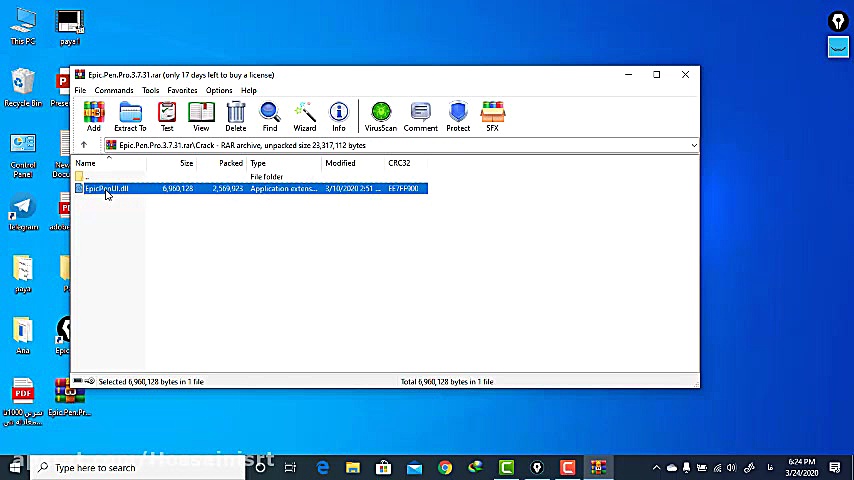Image resolution: width=854 pixels, height=480 pixels.
Task: Open the notification center icon
Action: (834, 467)
